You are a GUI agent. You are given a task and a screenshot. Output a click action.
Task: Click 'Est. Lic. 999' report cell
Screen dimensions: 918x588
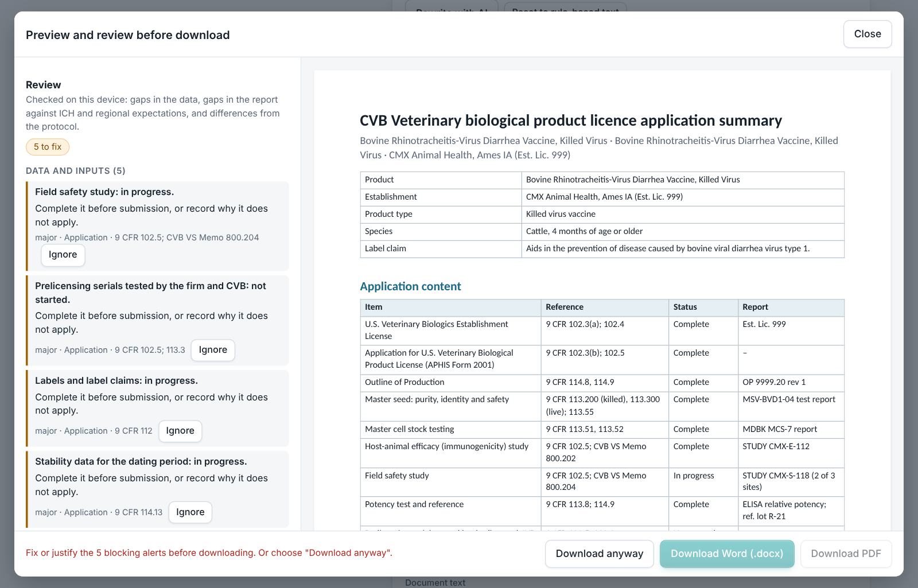[x=791, y=330]
